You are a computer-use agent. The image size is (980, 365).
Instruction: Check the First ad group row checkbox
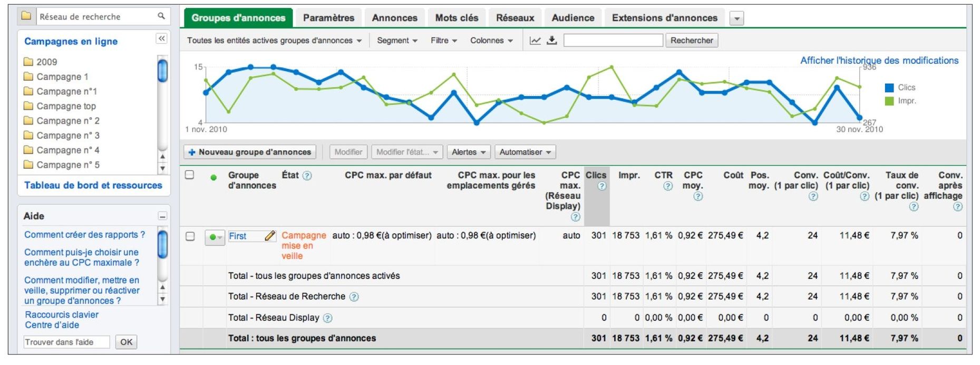(190, 236)
